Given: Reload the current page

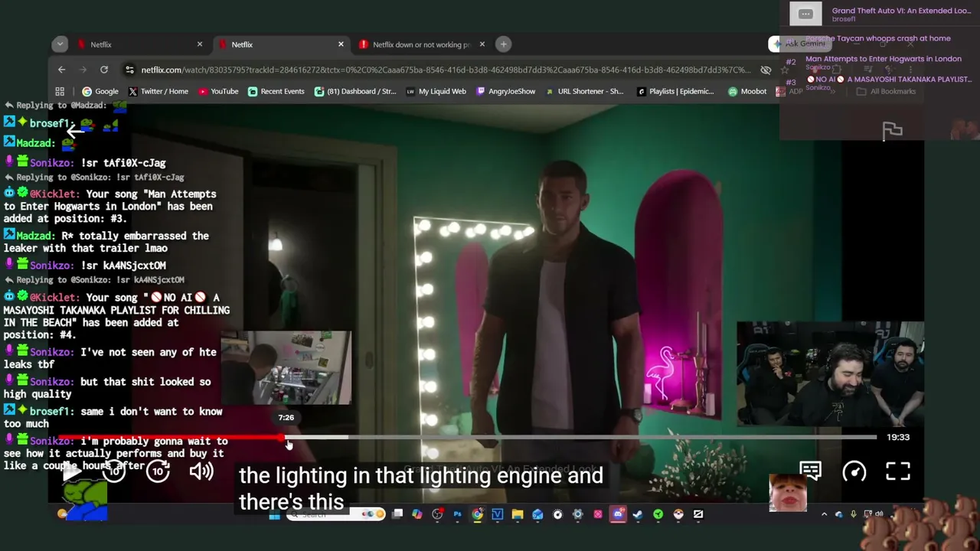Looking at the screenshot, I should (x=104, y=70).
